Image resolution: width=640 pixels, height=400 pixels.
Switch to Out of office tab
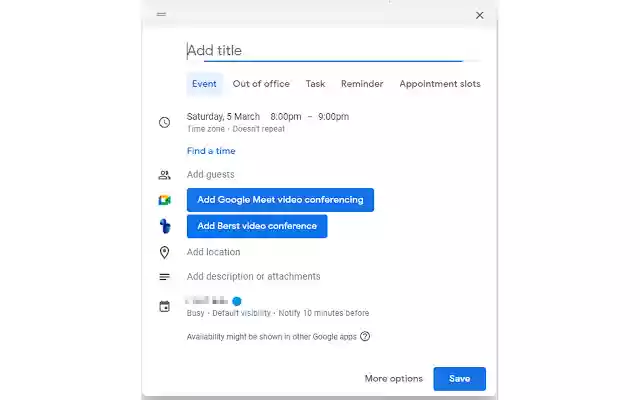click(261, 84)
